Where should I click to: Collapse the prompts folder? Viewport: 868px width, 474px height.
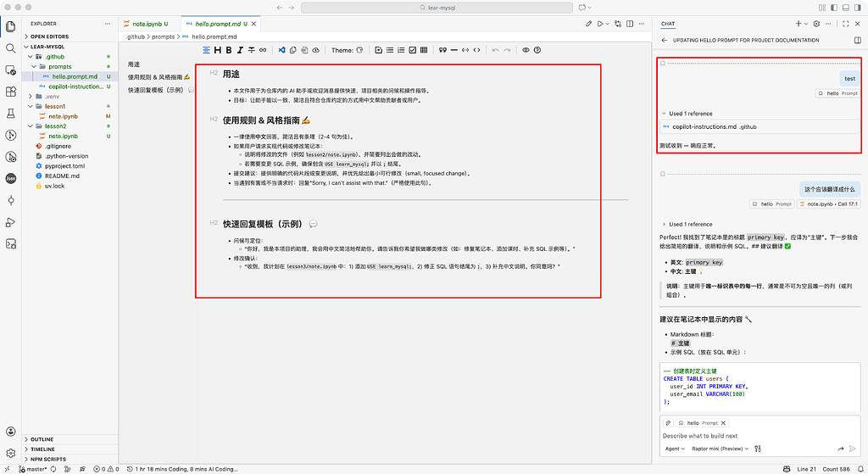pyautogui.click(x=70, y=66)
